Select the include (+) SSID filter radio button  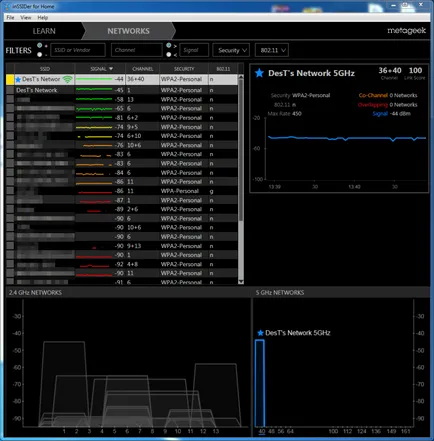click(40, 45)
